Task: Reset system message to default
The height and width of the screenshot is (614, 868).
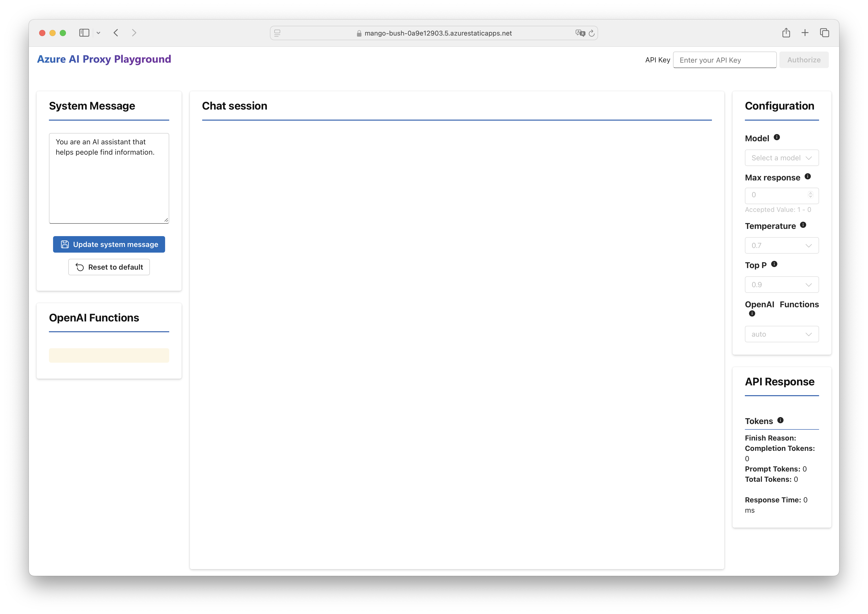Action: pyautogui.click(x=109, y=267)
